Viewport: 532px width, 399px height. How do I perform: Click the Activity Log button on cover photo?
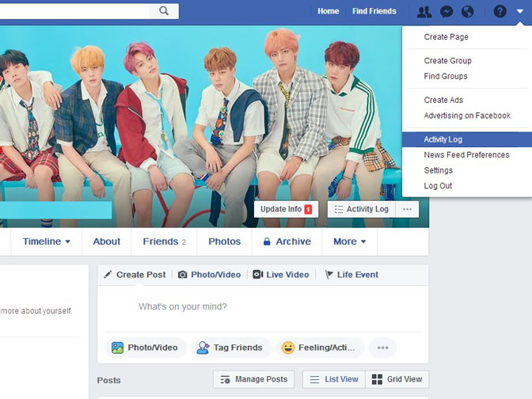pyautogui.click(x=361, y=209)
